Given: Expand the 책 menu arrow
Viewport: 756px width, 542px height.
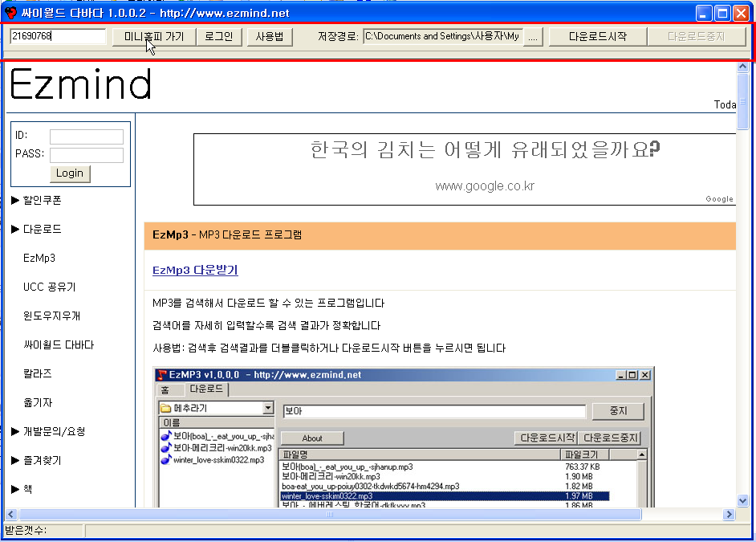Looking at the screenshot, I should [15, 490].
